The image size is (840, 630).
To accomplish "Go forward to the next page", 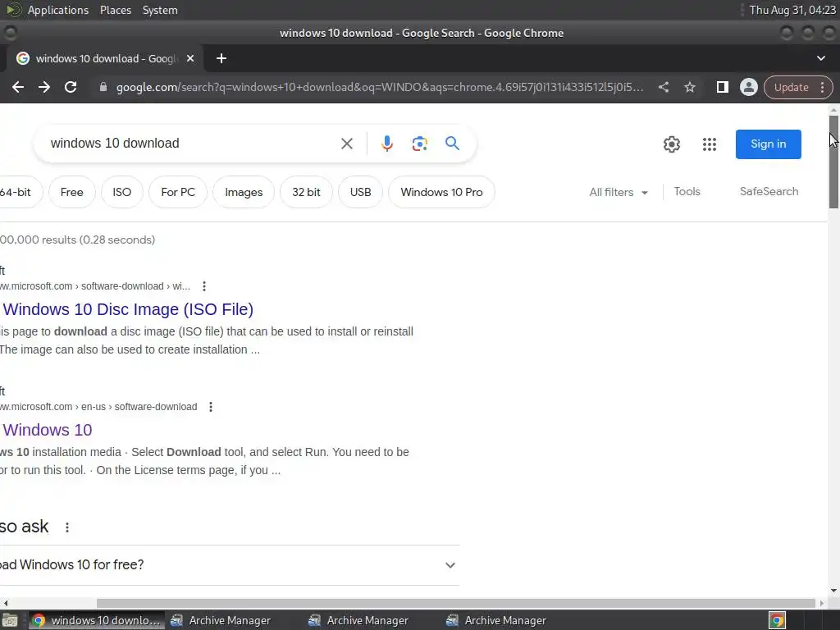I will (44, 87).
